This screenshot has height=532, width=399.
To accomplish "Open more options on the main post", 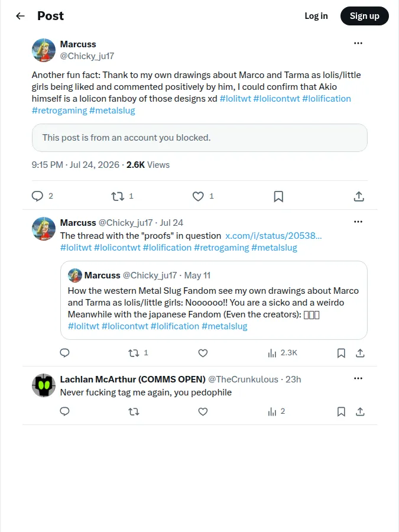I will coord(358,43).
